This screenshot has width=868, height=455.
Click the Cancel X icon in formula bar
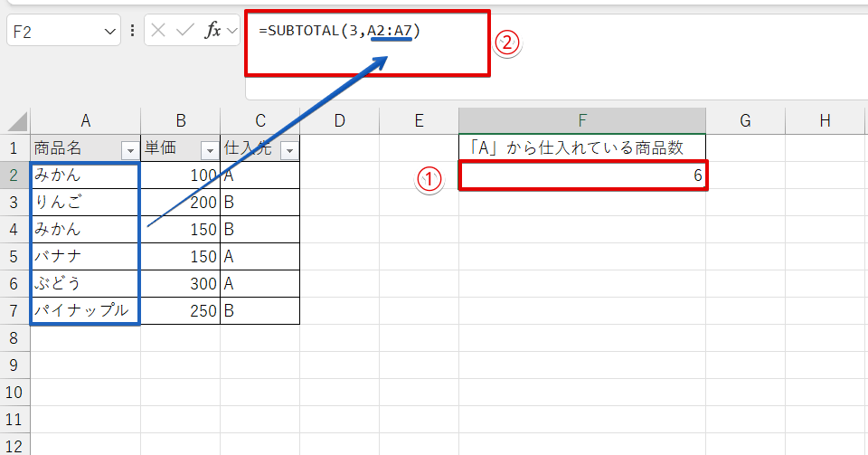click(x=159, y=31)
